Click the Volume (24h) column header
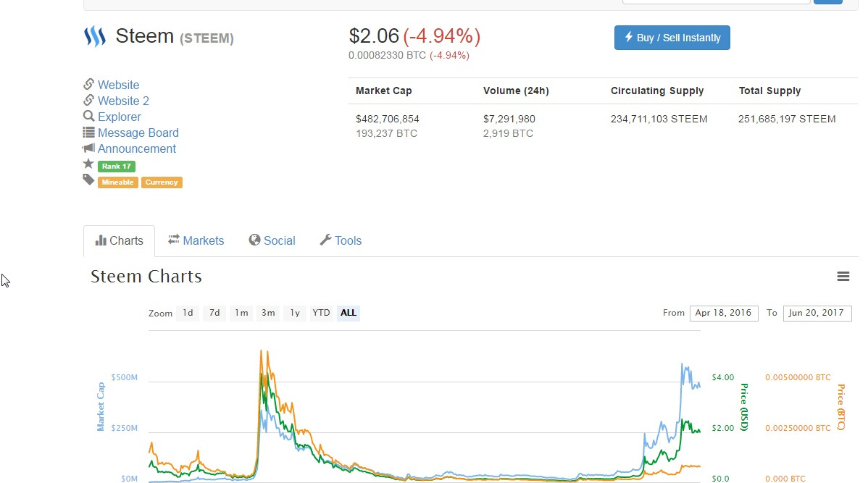The image size is (868, 483). (516, 91)
